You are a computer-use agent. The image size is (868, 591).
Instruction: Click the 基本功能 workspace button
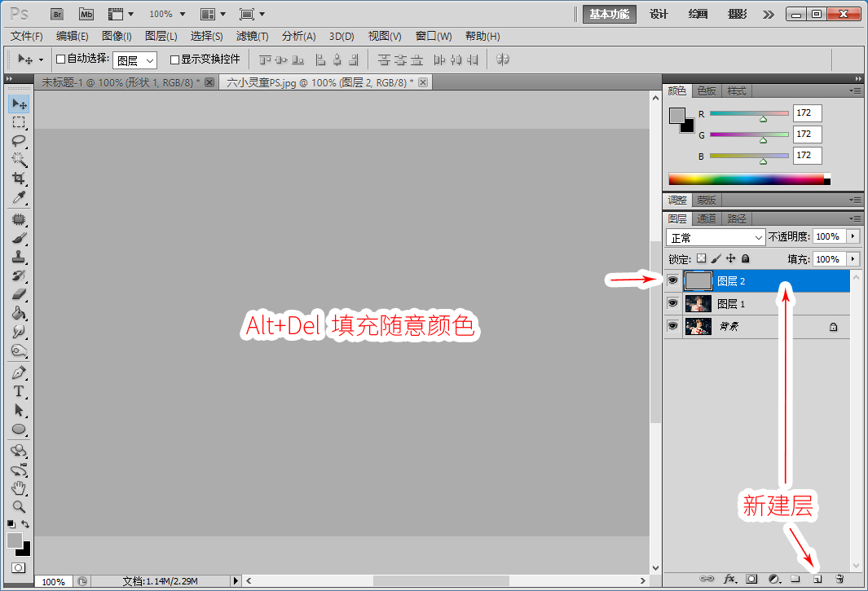point(610,14)
